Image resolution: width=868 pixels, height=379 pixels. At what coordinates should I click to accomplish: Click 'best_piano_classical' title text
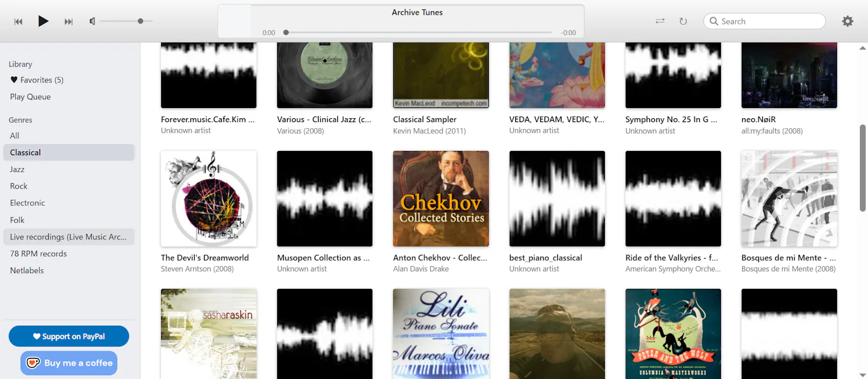pyautogui.click(x=546, y=258)
